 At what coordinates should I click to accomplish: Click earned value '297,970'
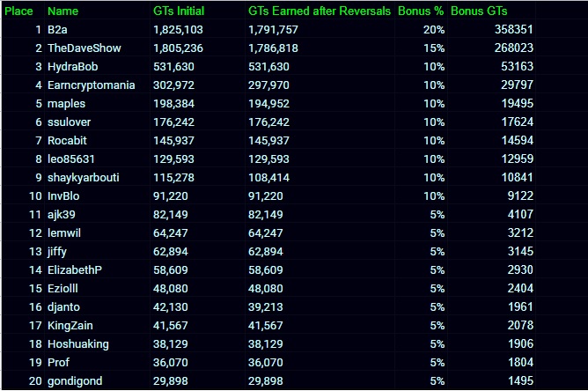coord(268,85)
